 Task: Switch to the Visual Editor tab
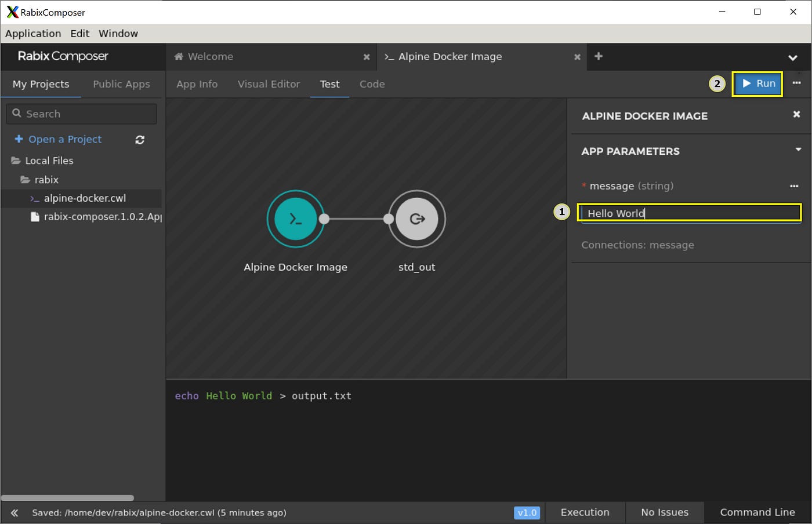pos(269,84)
